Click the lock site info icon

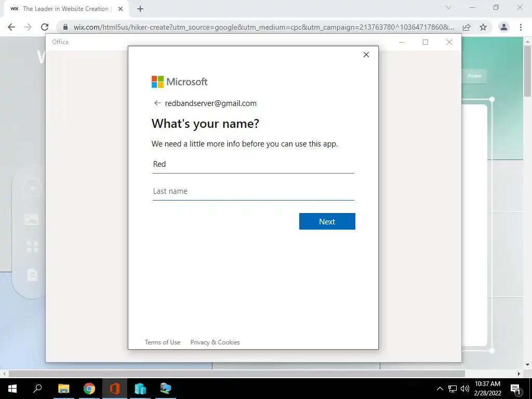(65, 27)
